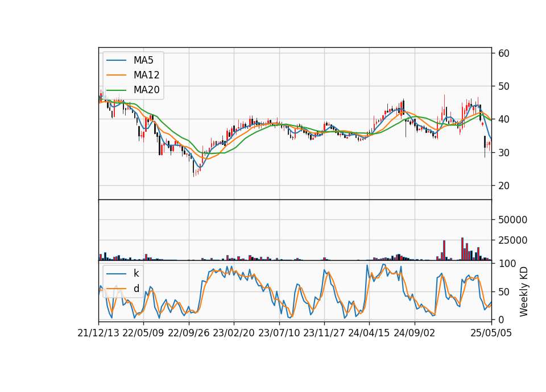Image resolution: width=546 pixels, height=392 pixels.
Task: Click the date label 24/09/02
Action: point(415,333)
